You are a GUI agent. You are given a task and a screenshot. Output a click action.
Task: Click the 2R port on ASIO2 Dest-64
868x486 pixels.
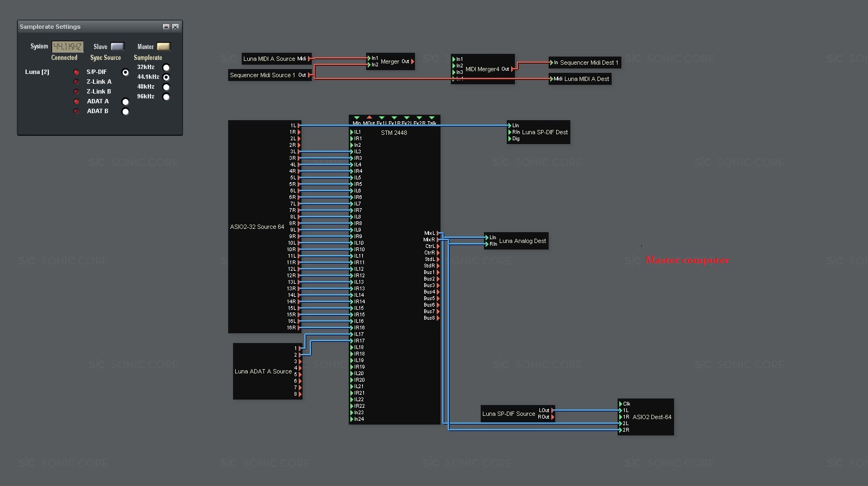(x=620, y=430)
